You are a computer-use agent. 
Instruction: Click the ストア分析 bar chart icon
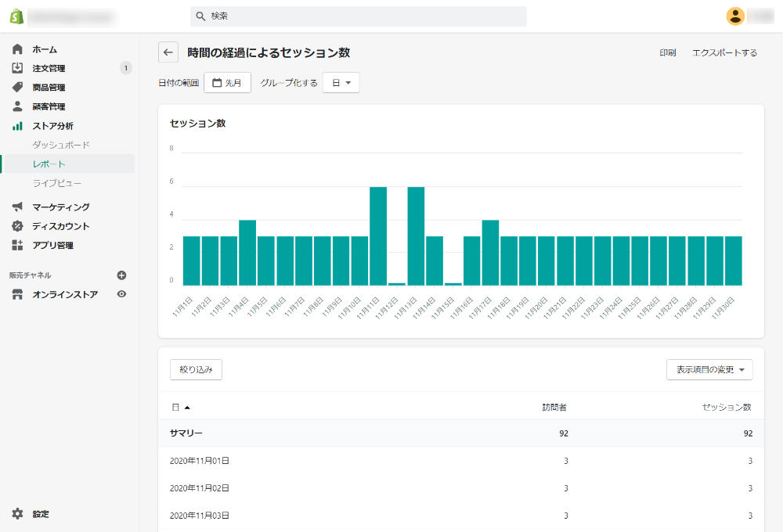point(17,126)
